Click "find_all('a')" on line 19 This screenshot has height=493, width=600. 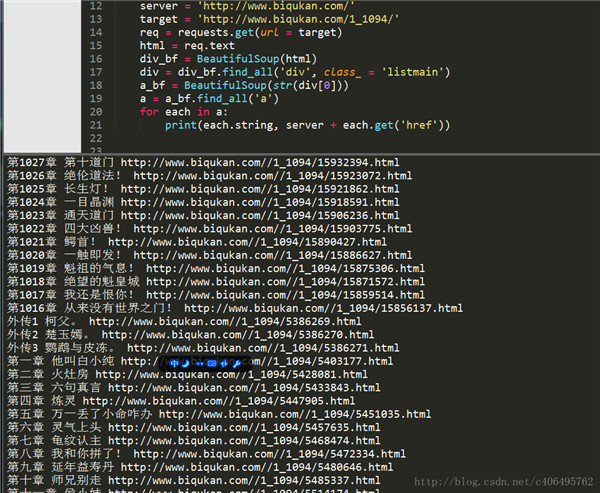point(238,99)
